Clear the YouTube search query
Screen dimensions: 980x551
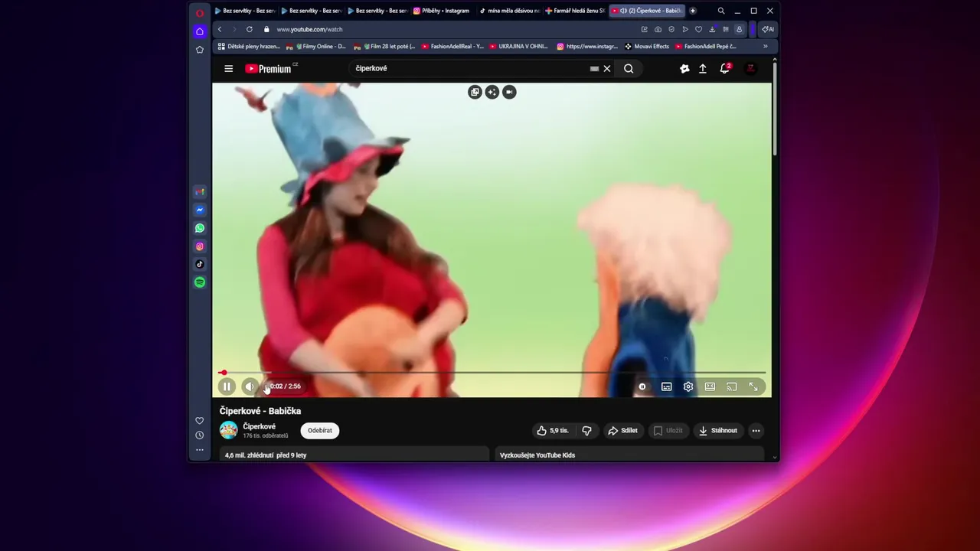click(607, 68)
